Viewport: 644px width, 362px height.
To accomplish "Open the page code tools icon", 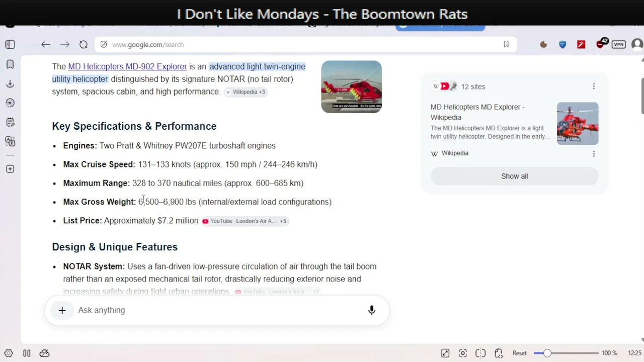I will [499, 353].
